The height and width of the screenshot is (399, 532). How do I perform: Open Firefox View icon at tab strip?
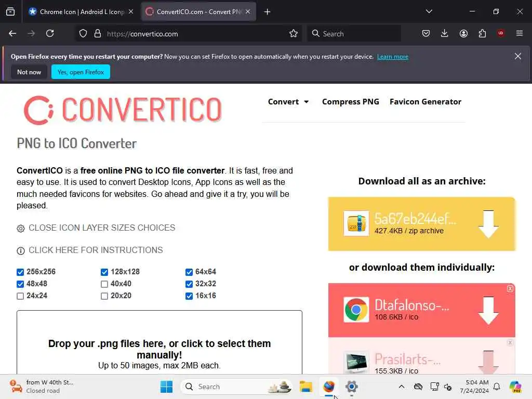[10, 12]
